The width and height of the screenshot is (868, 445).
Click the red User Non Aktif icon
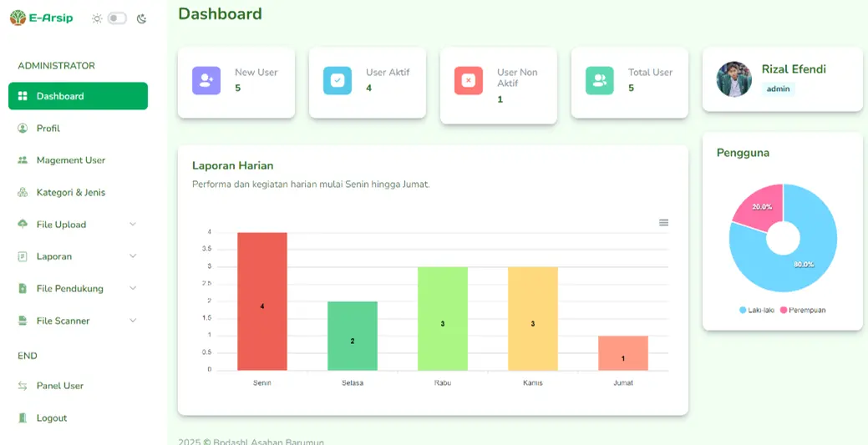[x=469, y=81]
